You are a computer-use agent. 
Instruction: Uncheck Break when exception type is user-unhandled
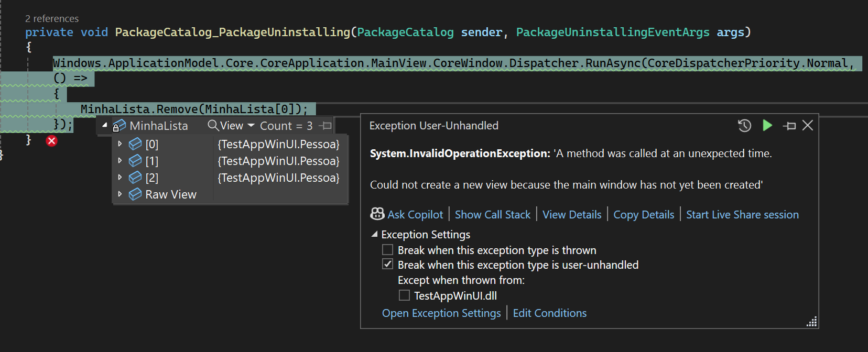coord(388,265)
